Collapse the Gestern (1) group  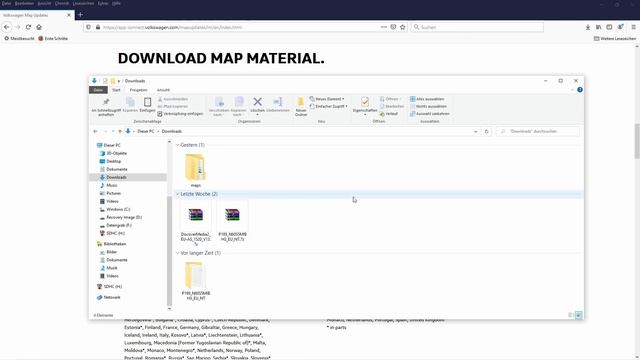click(x=178, y=145)
